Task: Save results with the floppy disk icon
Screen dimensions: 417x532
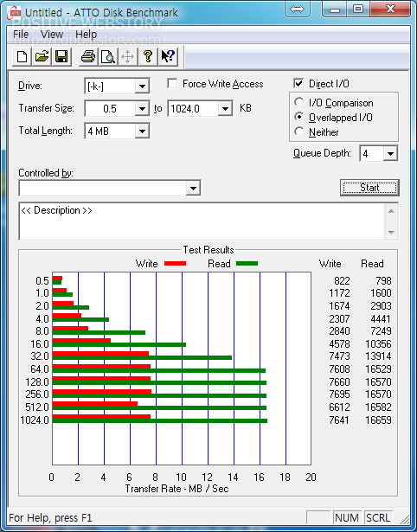Action: click(x=61, y=56)
